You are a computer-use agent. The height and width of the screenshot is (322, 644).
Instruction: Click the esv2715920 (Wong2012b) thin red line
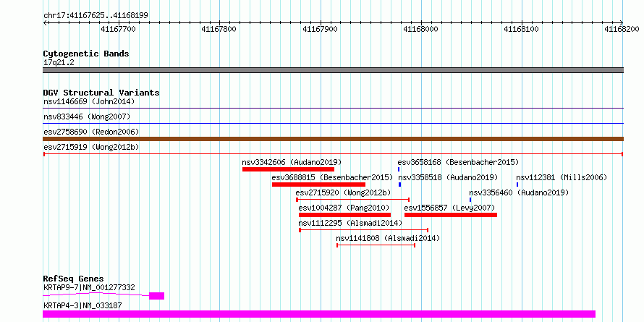[x=353, y=200]
